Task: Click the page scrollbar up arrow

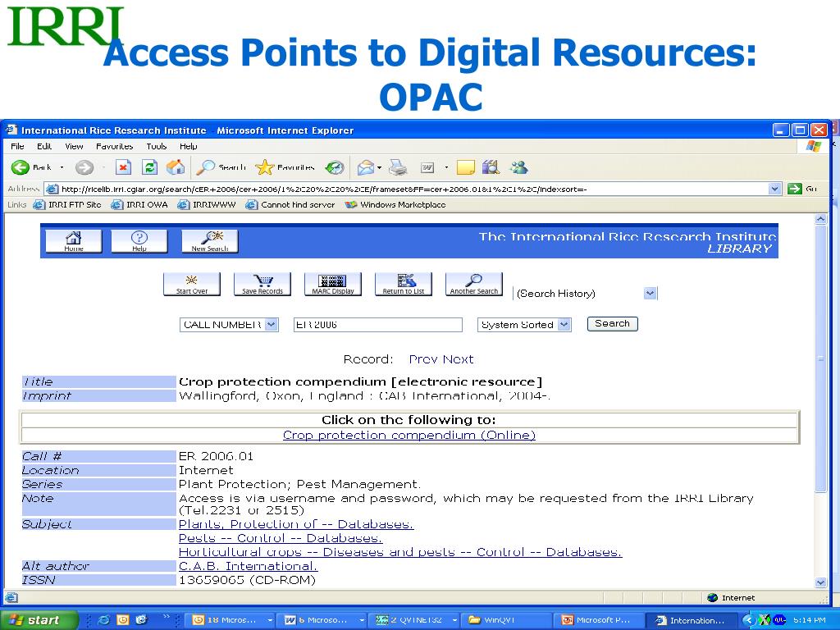Action: [x=820, y=218]
